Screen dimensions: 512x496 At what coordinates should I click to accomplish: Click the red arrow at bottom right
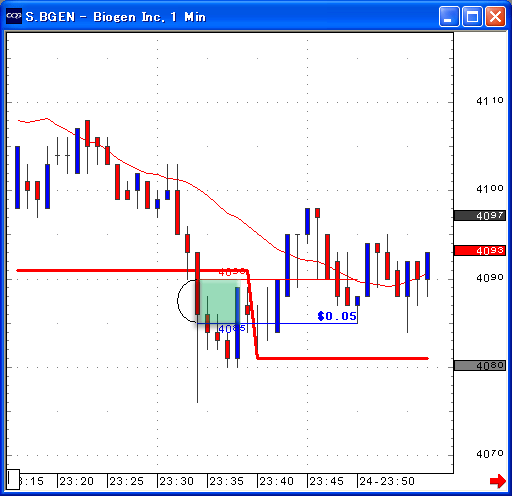point(498,481)
